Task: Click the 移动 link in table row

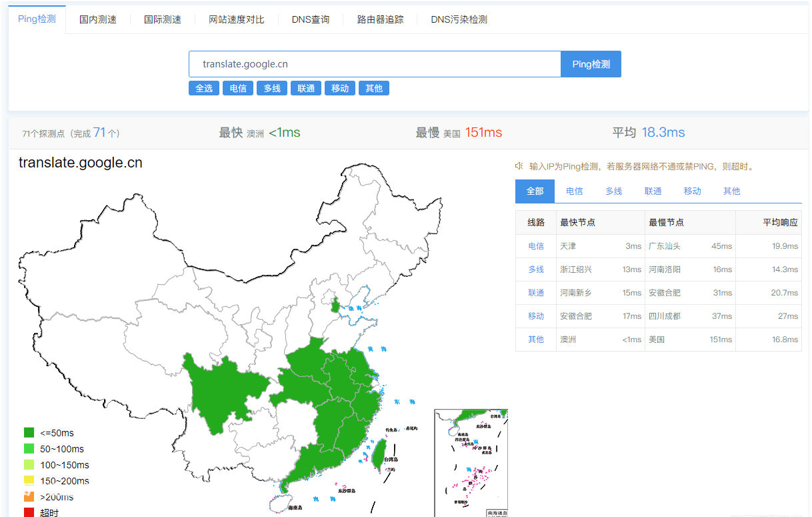Action: tap(536, 316)
